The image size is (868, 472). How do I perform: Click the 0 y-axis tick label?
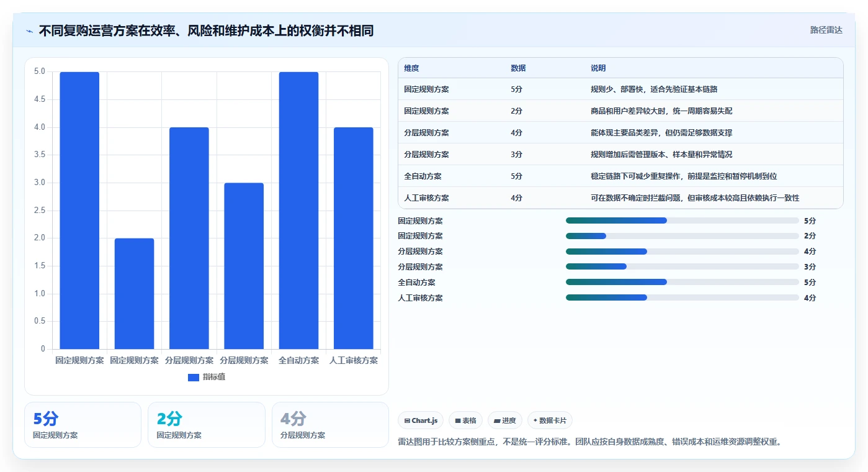pos(43,349)
